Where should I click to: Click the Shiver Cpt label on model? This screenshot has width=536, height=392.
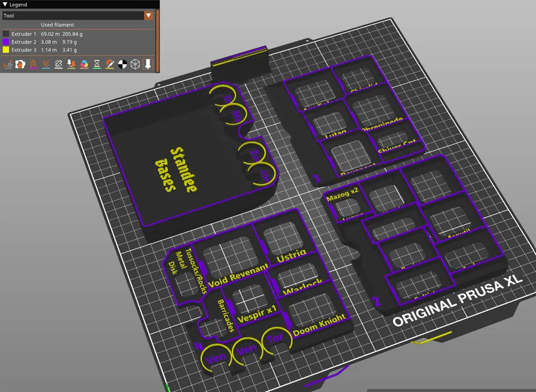[397, 146]
